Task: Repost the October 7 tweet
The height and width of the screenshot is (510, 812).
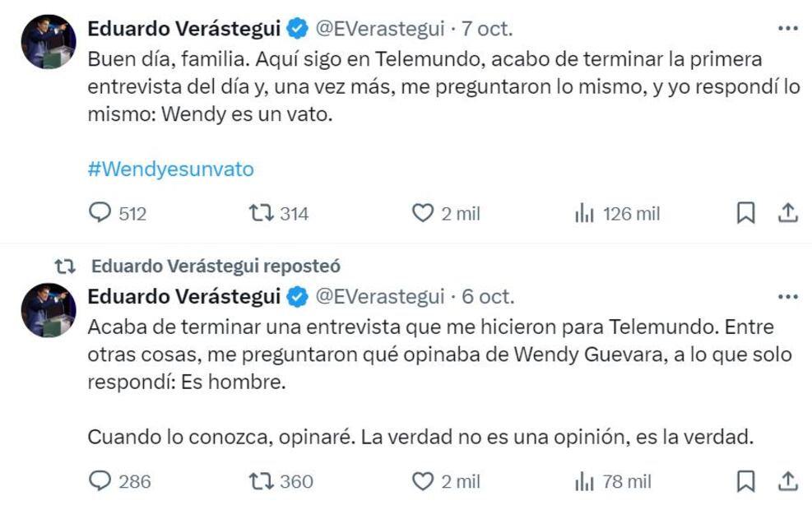Action: pyautogui.click(x=260, y=214)
